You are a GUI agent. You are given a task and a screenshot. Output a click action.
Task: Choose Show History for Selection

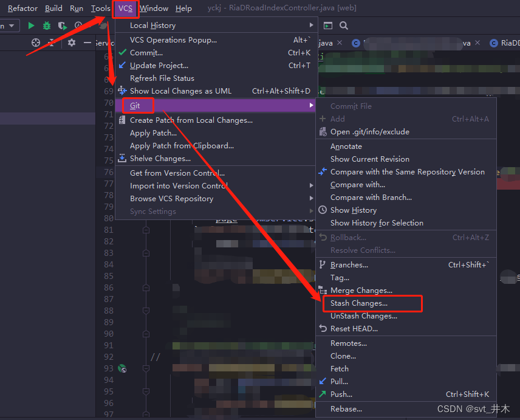coord(406,223)
